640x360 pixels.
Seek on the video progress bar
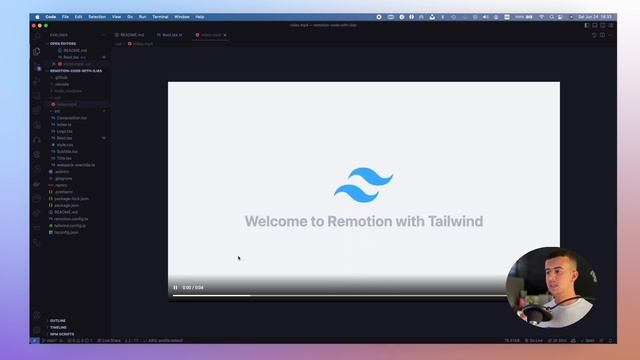point(339,295)
